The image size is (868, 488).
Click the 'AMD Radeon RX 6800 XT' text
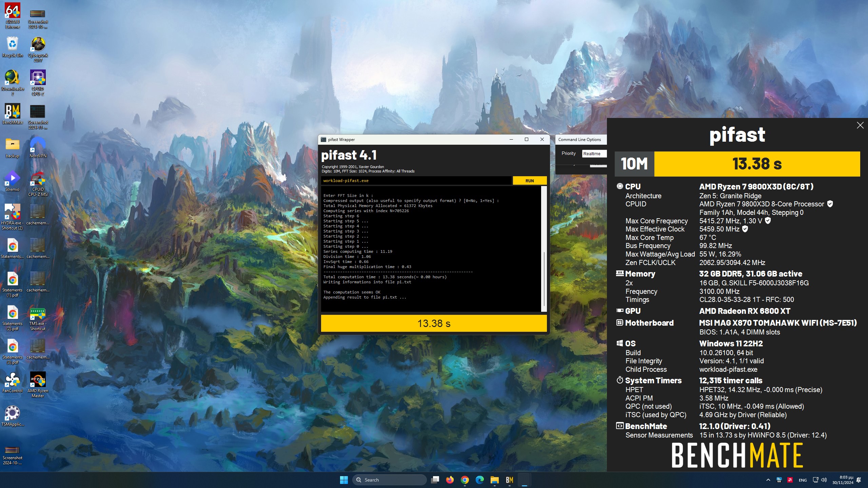click(x=745, y=311)
